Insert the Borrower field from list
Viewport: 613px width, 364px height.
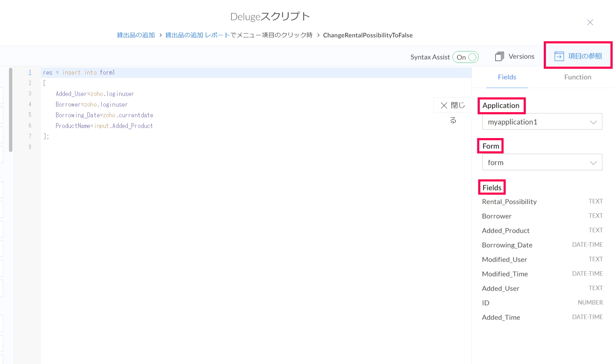click(497, 216)
